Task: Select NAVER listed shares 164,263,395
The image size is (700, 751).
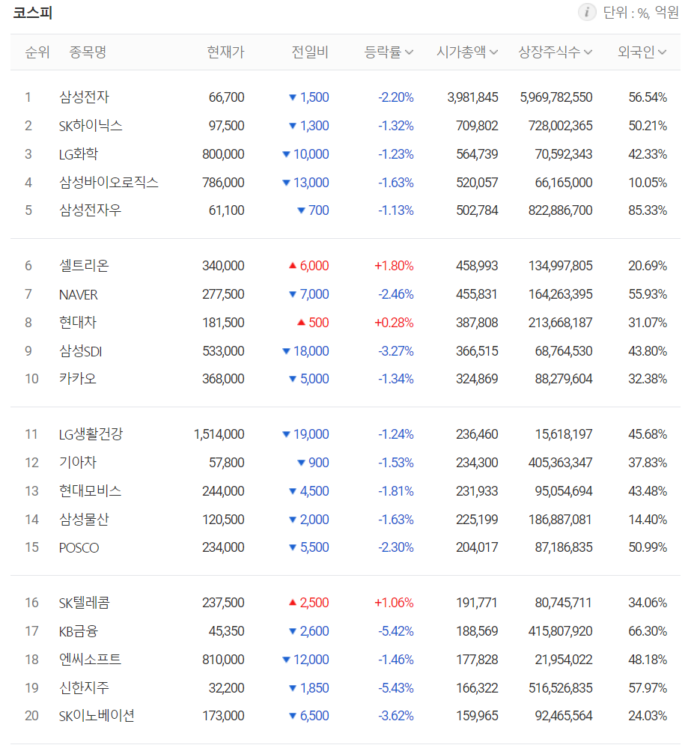Action: 560,294
